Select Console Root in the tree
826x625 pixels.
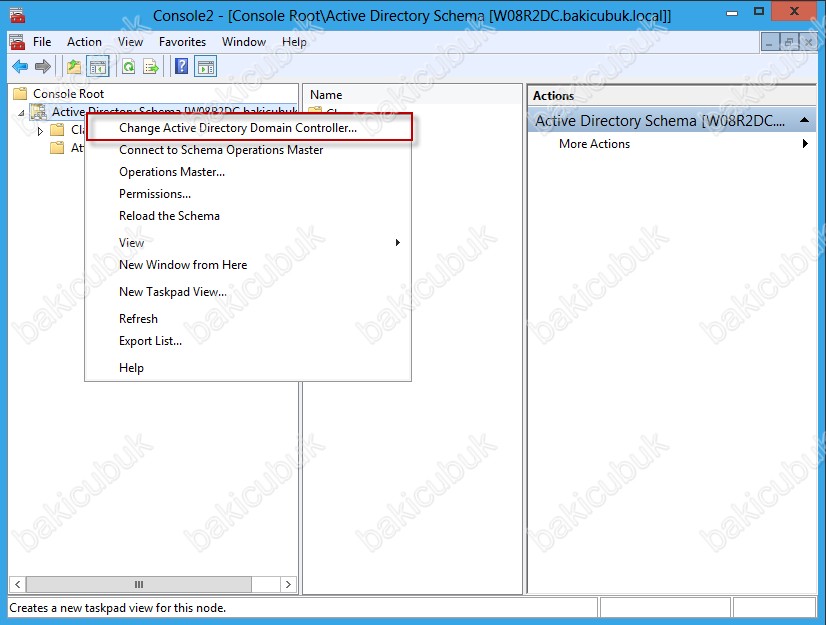point(68,94)
